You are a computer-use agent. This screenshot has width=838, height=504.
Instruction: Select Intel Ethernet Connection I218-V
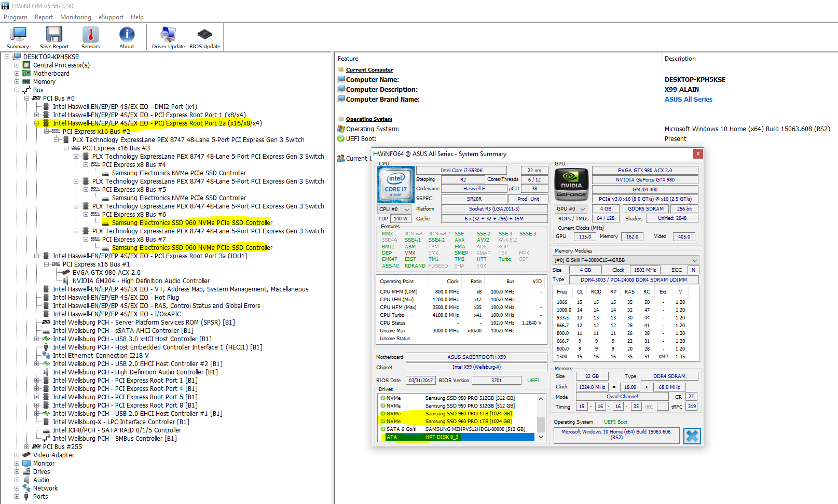101,356
